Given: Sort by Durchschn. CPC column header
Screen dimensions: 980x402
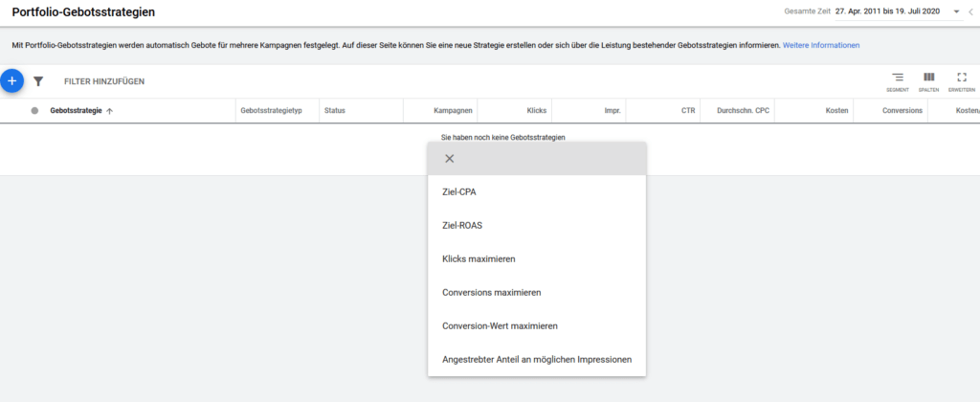Looking at the screenshot, I should tap(735, 111).
